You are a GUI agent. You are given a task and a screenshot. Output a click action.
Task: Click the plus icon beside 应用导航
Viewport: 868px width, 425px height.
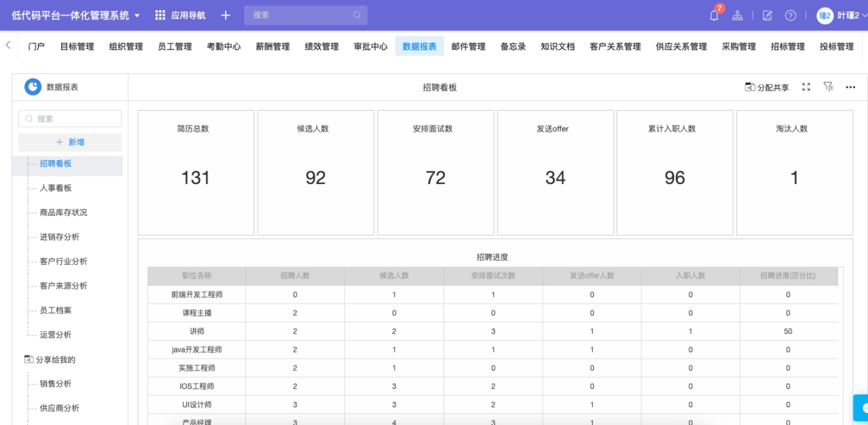tap(226, 15)
